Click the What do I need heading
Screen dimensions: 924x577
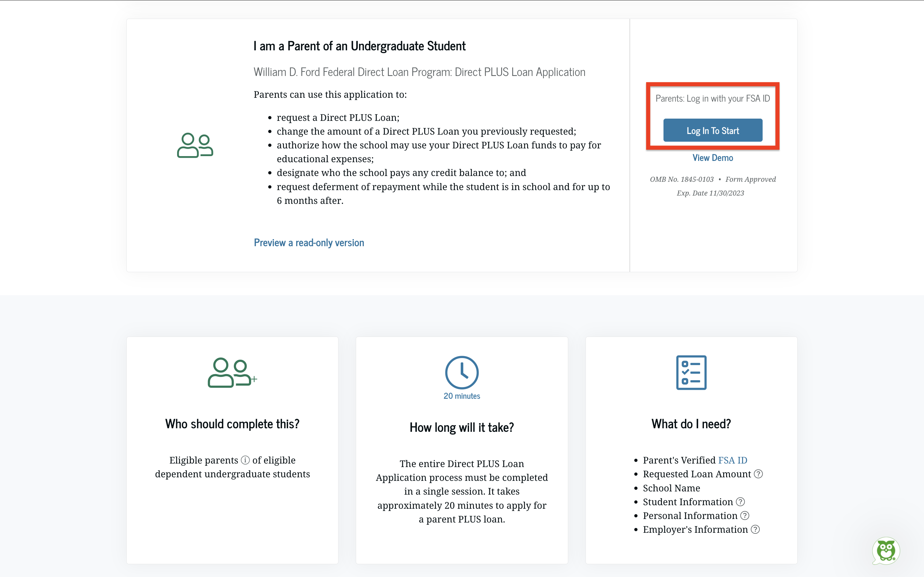tap(691, 424)
